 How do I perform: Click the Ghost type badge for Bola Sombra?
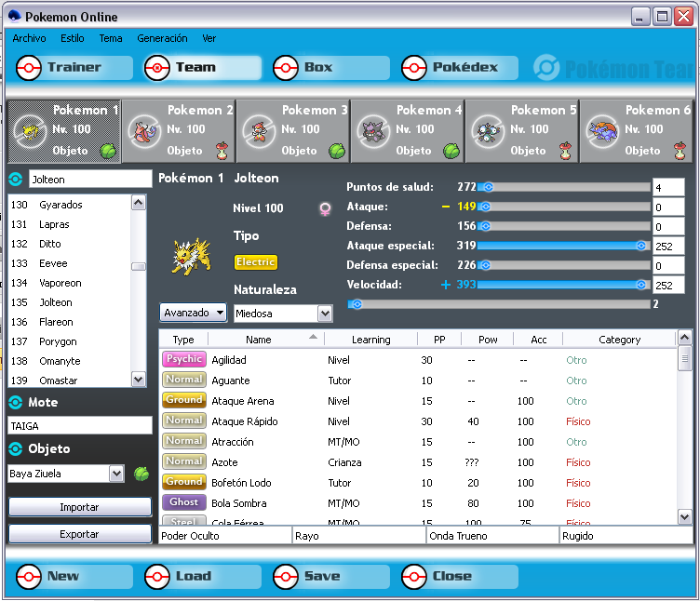[x=184, y=502]
